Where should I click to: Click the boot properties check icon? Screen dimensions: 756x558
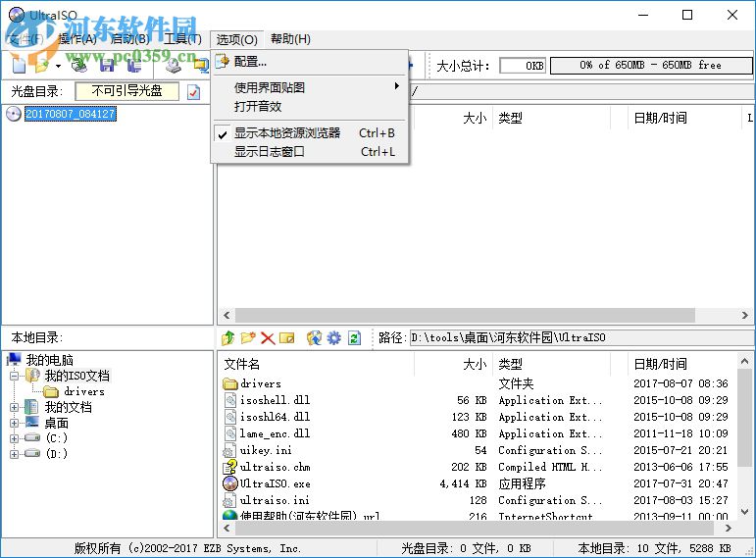pyautogui.click(x=194, y=91)
